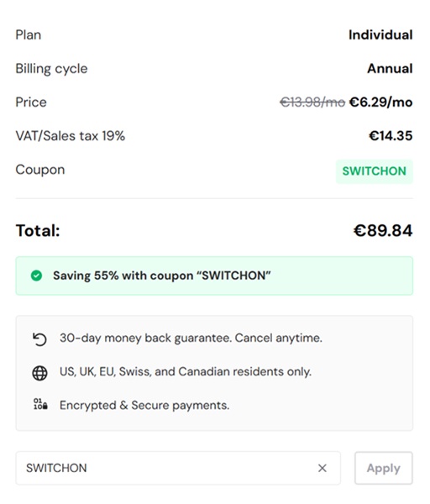This screenshot has height=504, width=430.
Task: Select the Individual plan value
Action: (380, 35)
